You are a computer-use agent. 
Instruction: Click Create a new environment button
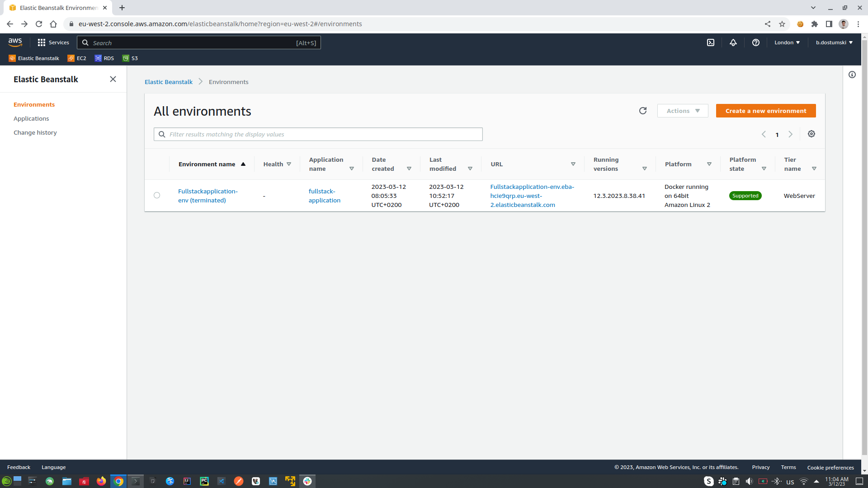pyautogui.click(x=765, y=110)
